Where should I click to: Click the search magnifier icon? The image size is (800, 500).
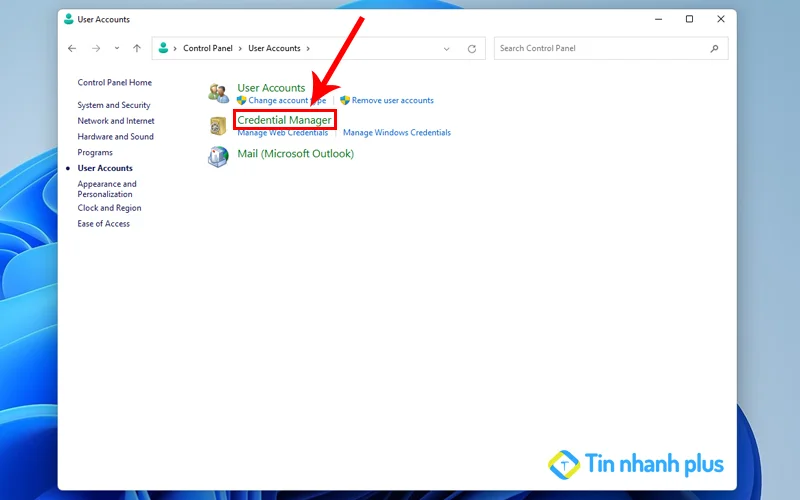[714, 48]
